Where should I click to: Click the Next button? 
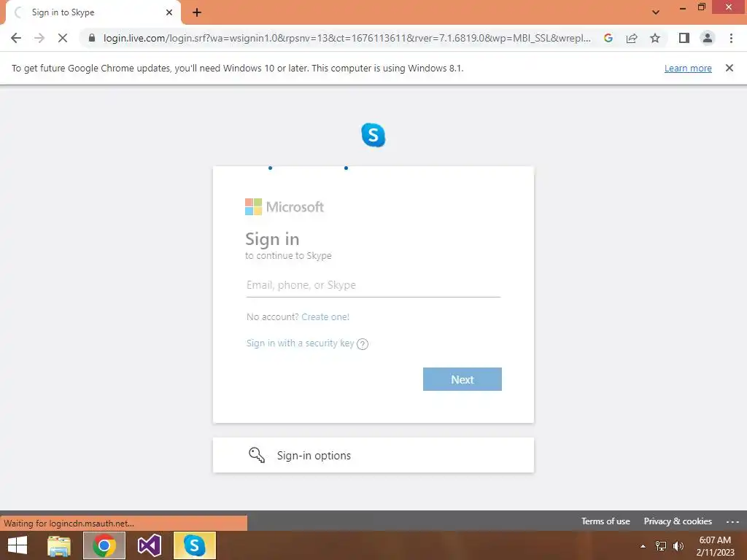point(462,379)
